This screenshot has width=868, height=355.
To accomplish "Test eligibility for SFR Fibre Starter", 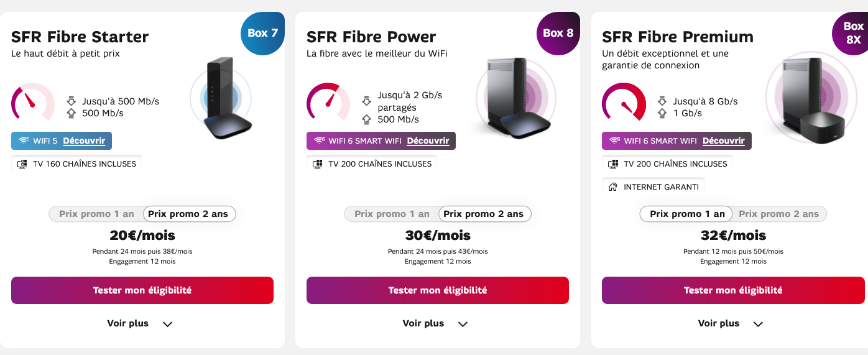I will pyautogui.click(x=142, y=290).
